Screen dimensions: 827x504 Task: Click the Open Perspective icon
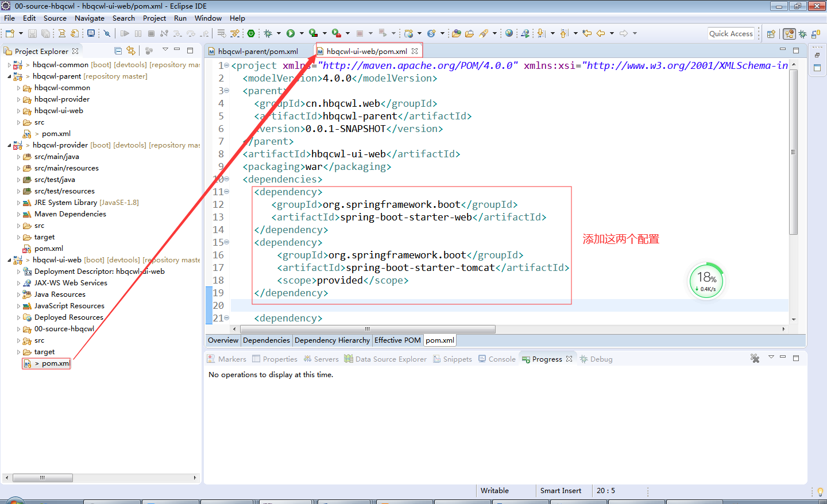coord(771,34)
